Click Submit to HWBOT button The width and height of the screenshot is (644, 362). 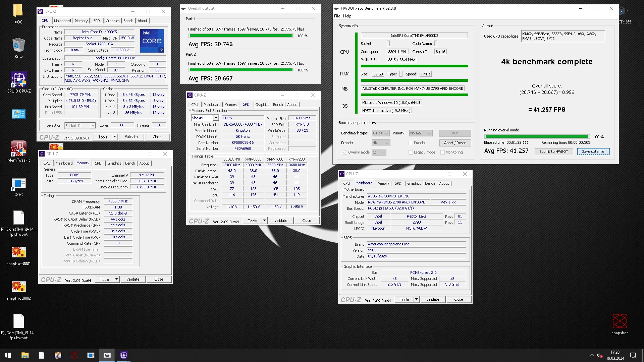(x=553, y=152)
